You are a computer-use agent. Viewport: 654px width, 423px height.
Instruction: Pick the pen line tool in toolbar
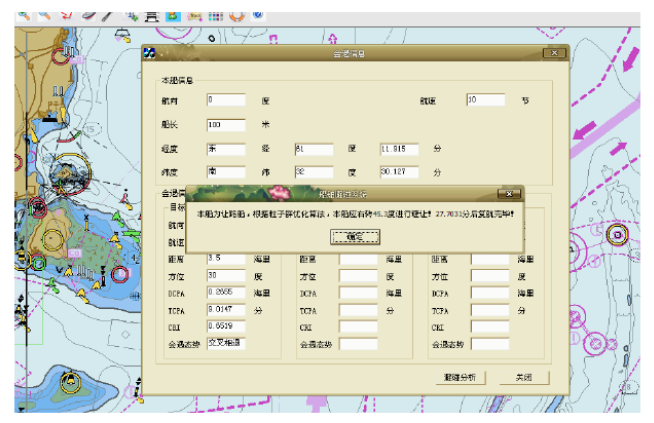(x=108, y=16)
